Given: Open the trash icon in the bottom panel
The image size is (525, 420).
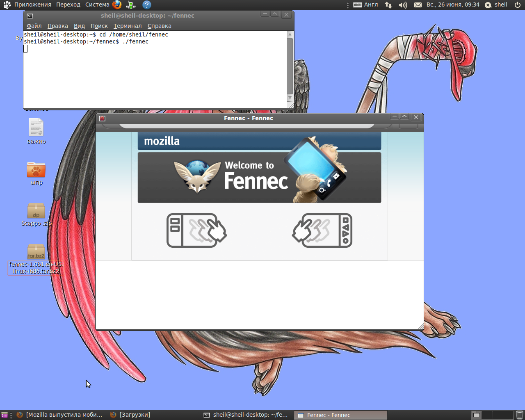Looking at the screenshot, I should [x=519, y=415].
